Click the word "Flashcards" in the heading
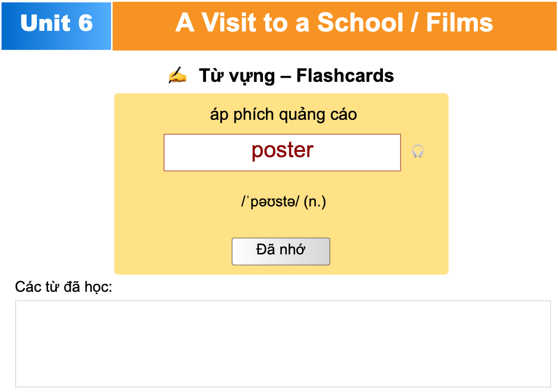Viewport: 558px width, 392px height. pos(345,76)
